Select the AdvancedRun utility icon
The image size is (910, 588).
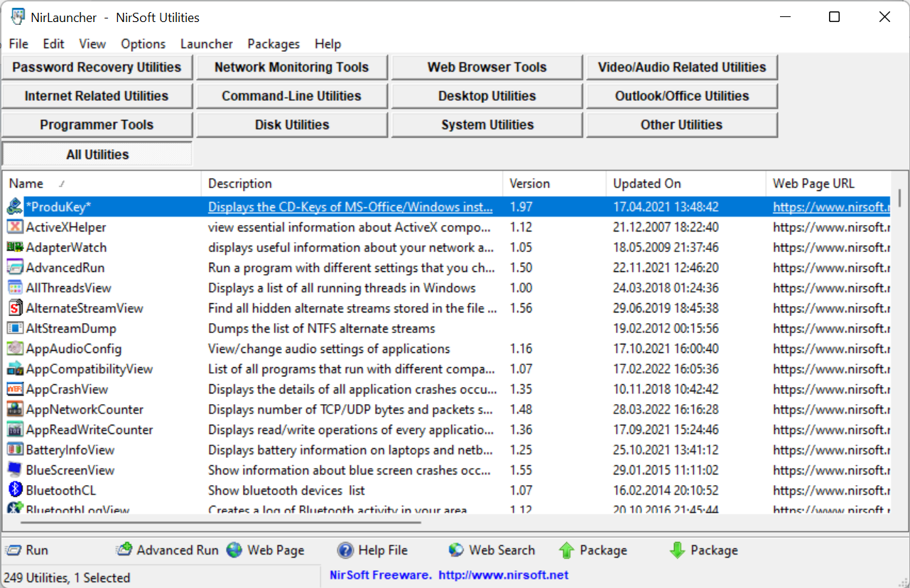(15, 268)
